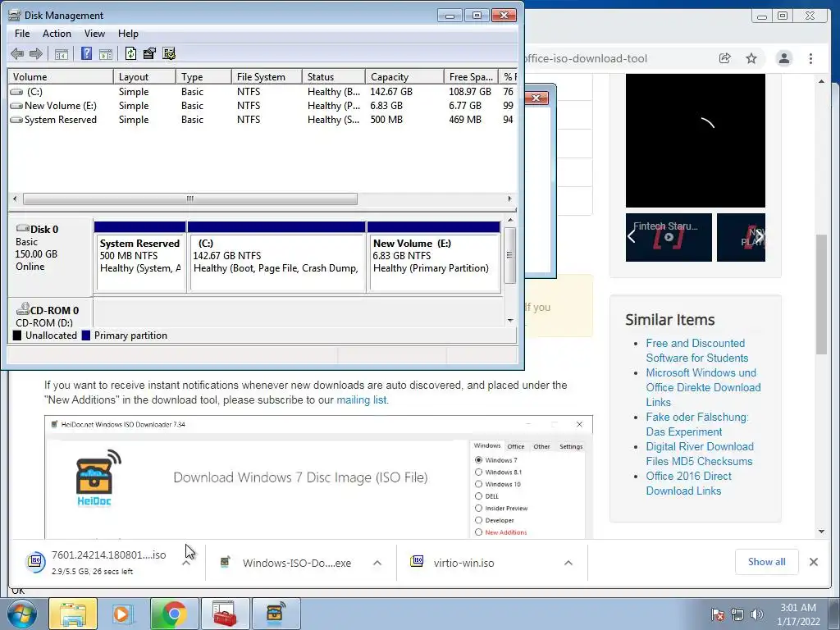Open Windows Media Player from the taskbar

coord(123,614)
